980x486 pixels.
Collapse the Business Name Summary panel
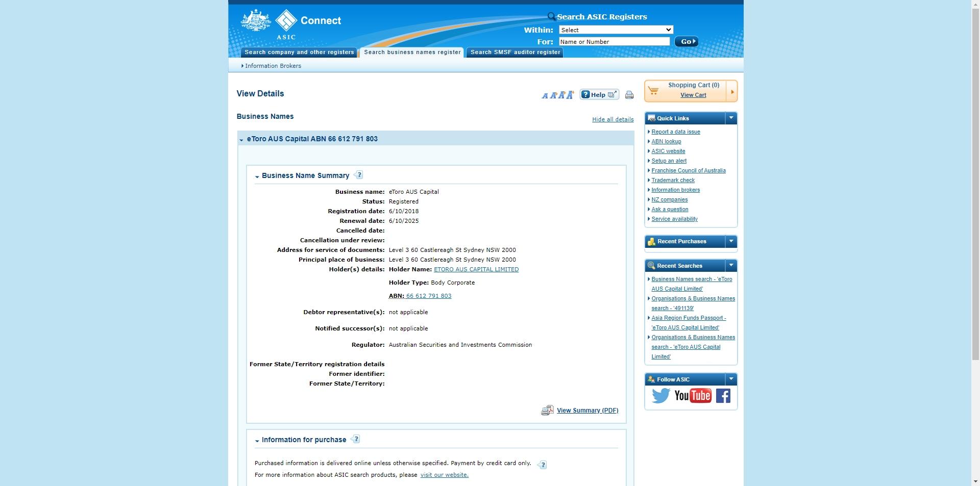coord(257,176)
